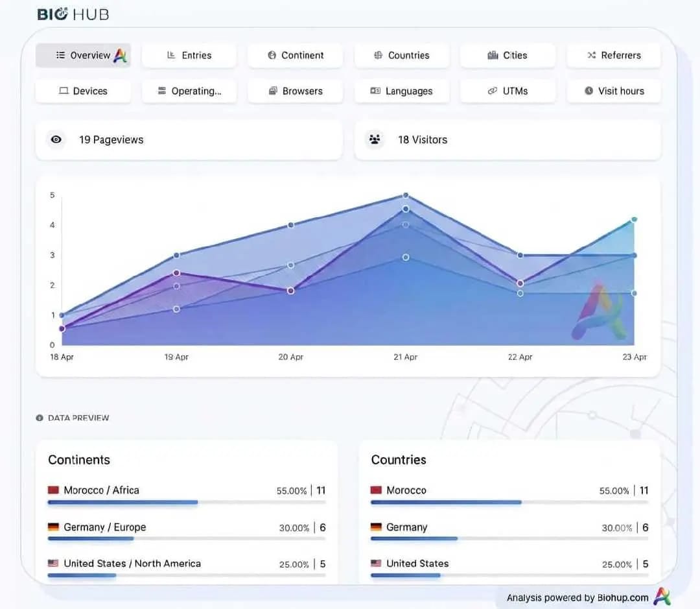Click the Morocco / Africa progress bar
700x609 pixels.
pos(187,502)
